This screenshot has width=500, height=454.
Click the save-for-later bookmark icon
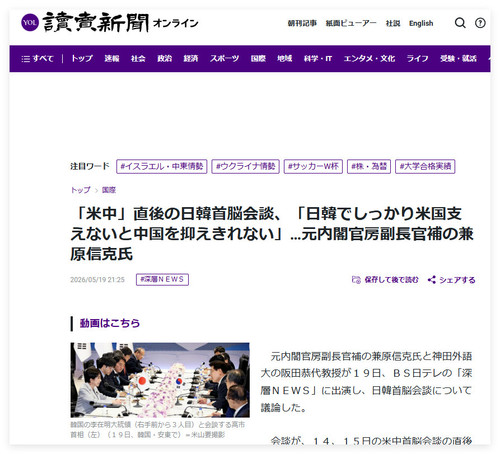tap(356, 280)
